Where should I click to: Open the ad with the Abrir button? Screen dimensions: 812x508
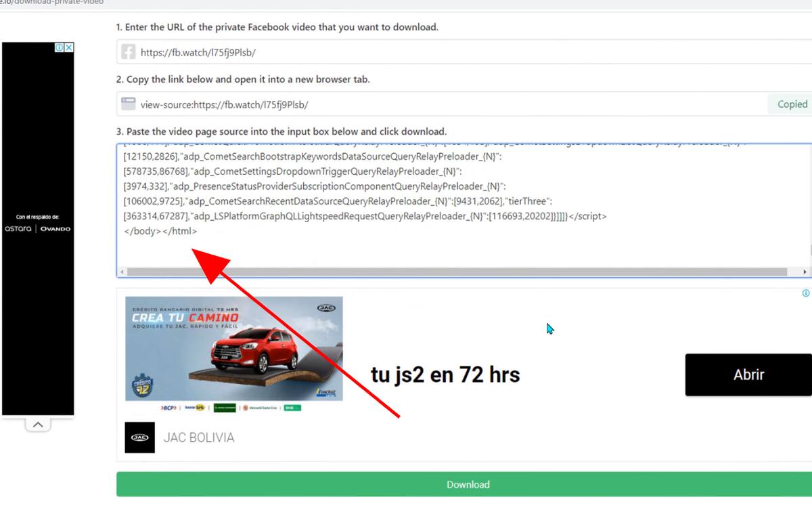(x=748, y=375)
